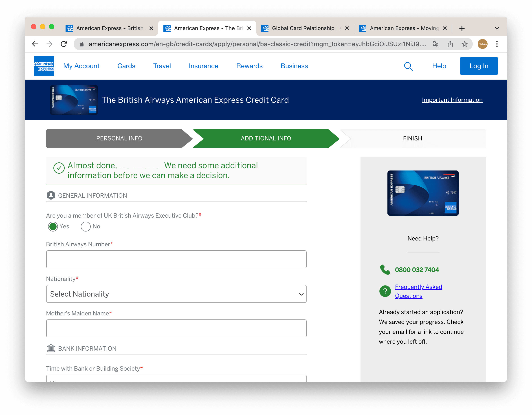The width and height of the screenshot is (532, 415).
Task: Click the Bank Information building icon
Action: point(51,348)
